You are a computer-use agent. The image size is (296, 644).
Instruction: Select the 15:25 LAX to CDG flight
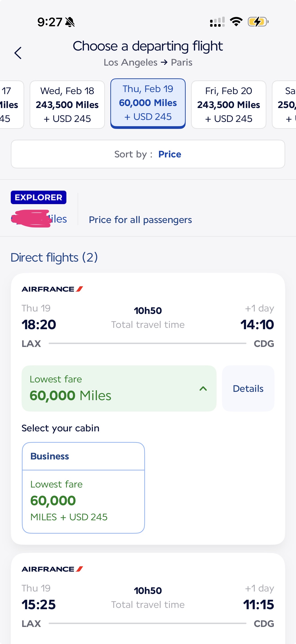click(x=148, y=604)
